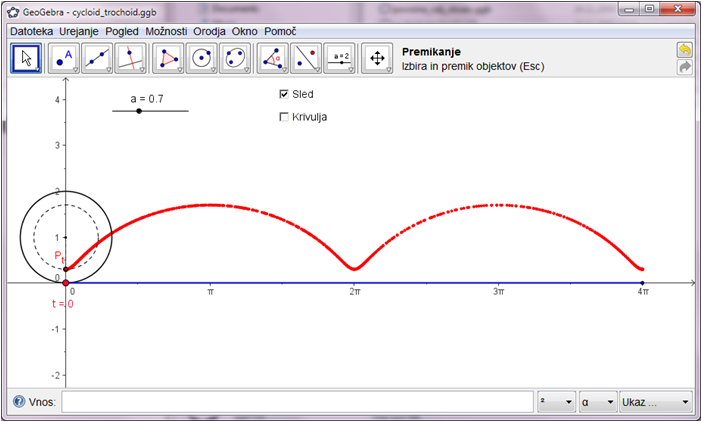This screenshot has height=422, width=702.
Task: Open the Urejanje menu
Action: tap(79, 31)
